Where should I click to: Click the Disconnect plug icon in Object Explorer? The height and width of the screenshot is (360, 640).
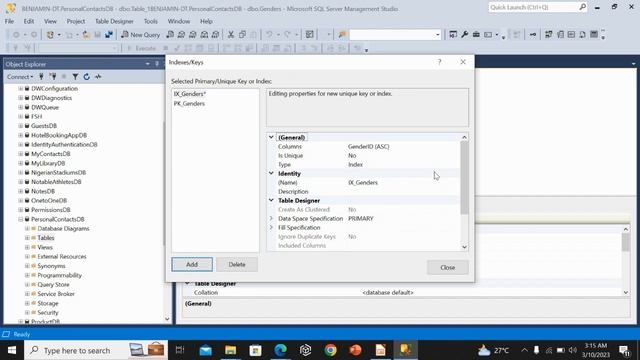click(53, 76)
